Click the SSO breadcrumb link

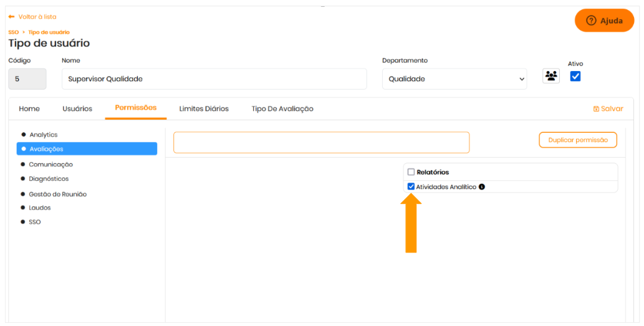[x=13, y=32]
